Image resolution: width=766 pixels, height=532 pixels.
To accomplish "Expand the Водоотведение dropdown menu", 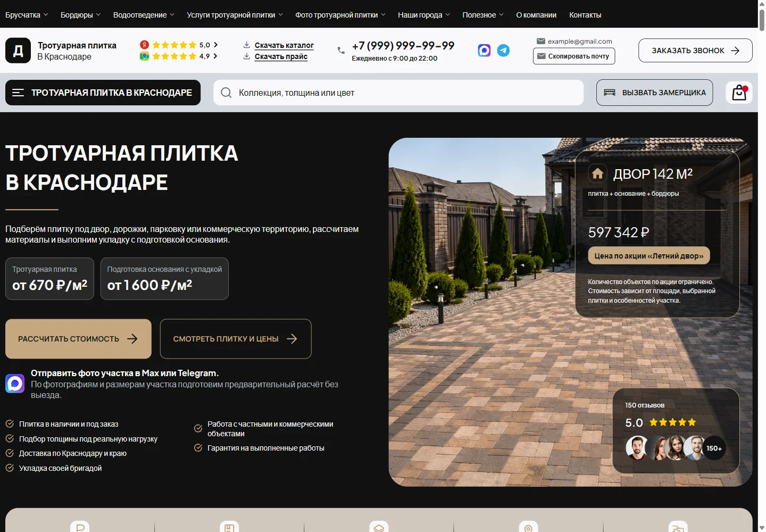I will 144,15.
